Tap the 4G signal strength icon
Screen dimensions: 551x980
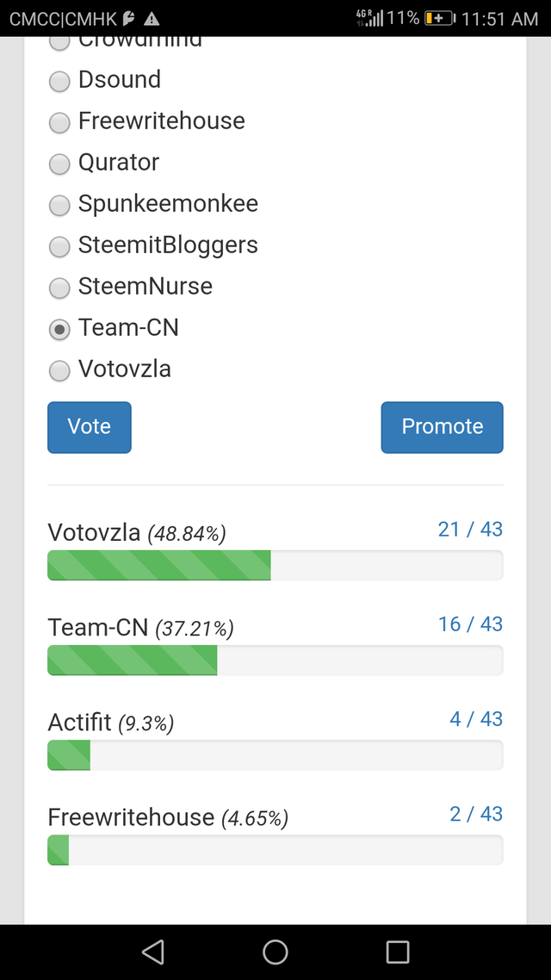pos(369,18)
